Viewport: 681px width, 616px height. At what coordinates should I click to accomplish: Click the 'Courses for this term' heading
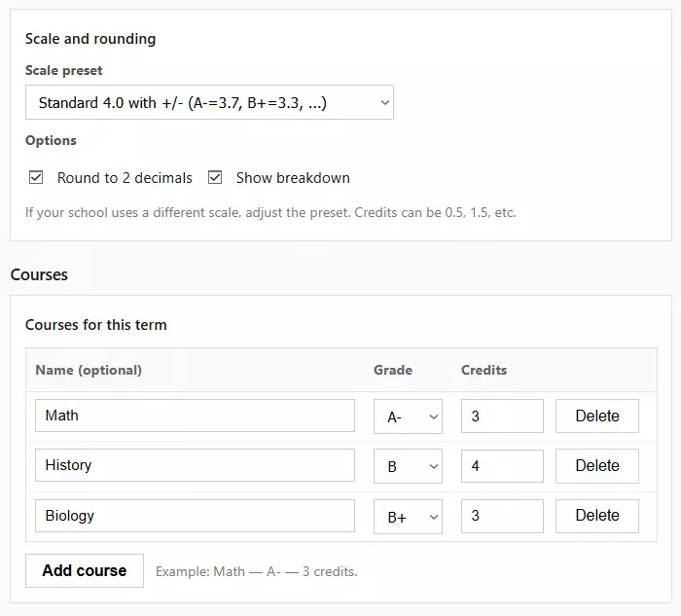96,325
